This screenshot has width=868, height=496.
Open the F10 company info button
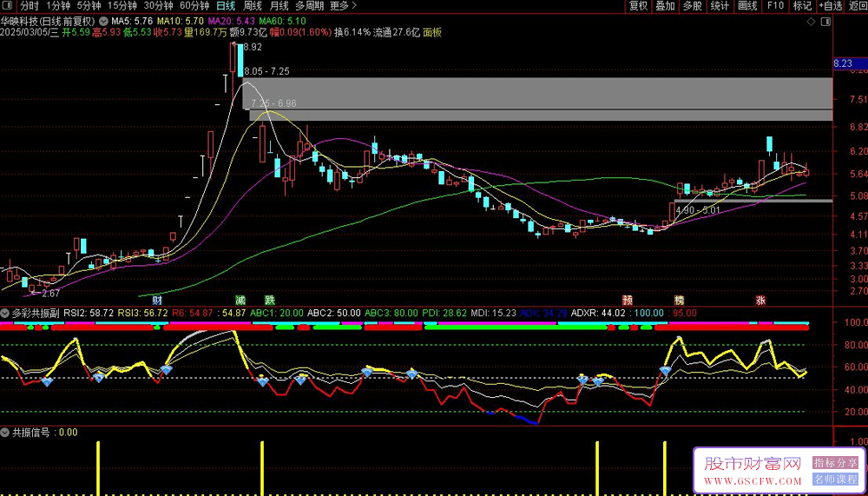pyautogui.click(x=775, y=6)
